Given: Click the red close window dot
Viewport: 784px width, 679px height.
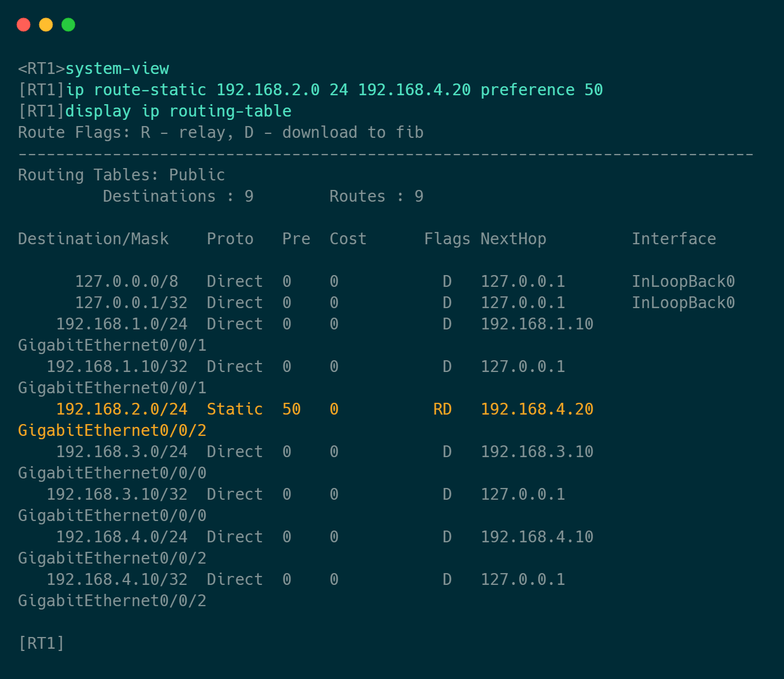Looking at the screenshot, I should point(24,25).
